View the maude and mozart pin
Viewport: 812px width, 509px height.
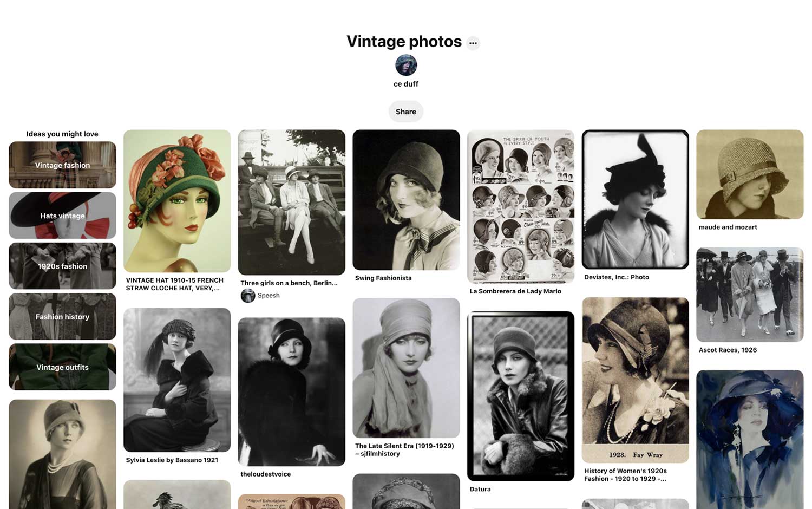(750, 174)
